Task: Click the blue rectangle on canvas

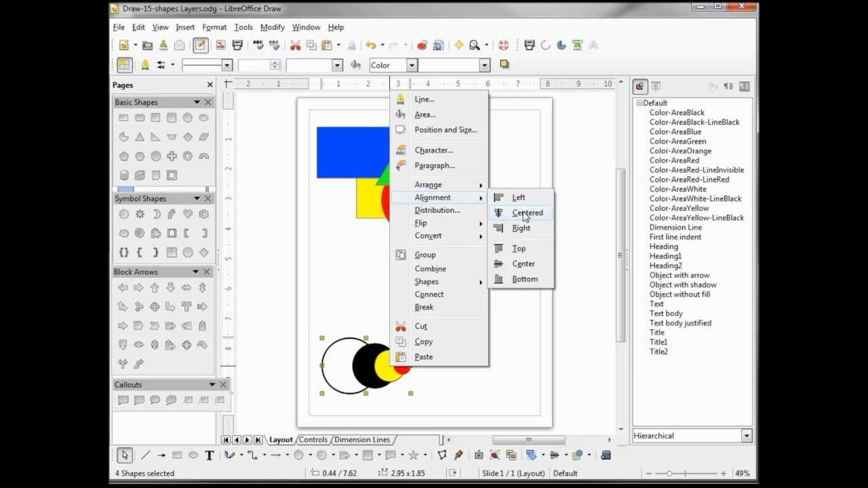Action: [353, 152]
